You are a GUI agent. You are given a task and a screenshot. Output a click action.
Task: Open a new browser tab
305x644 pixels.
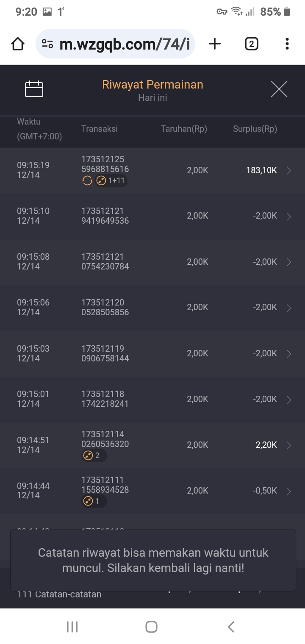pos(215,44)
